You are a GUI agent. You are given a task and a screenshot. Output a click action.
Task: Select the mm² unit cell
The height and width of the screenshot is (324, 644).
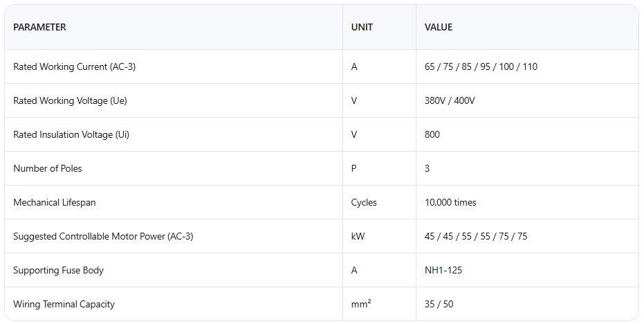361,304
